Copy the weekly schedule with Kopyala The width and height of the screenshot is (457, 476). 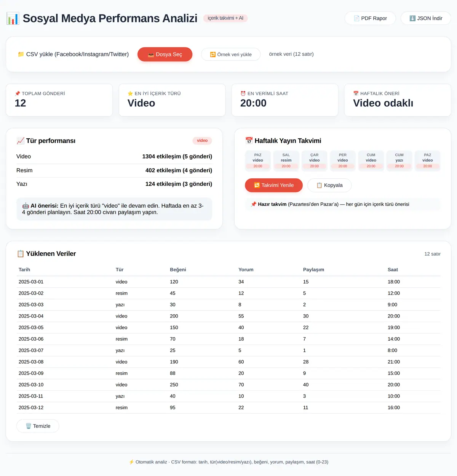point(329,185)
